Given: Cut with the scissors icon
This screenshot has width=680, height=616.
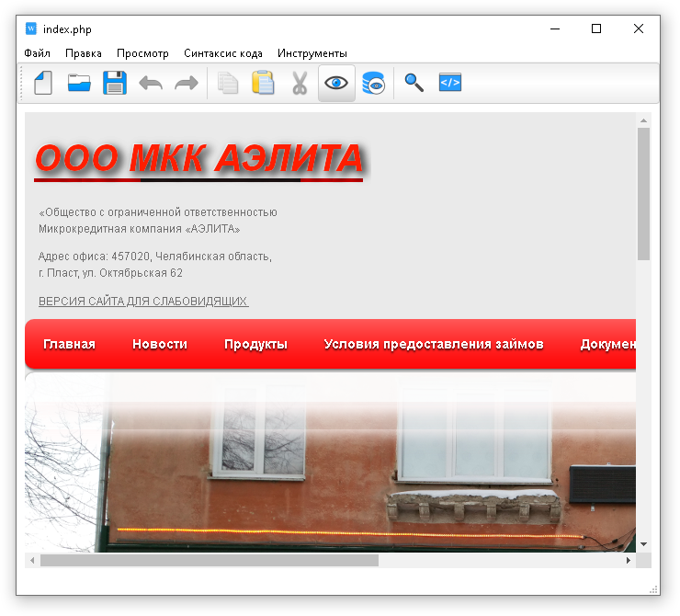Looking at the screenshot, I should pos(300,83).
